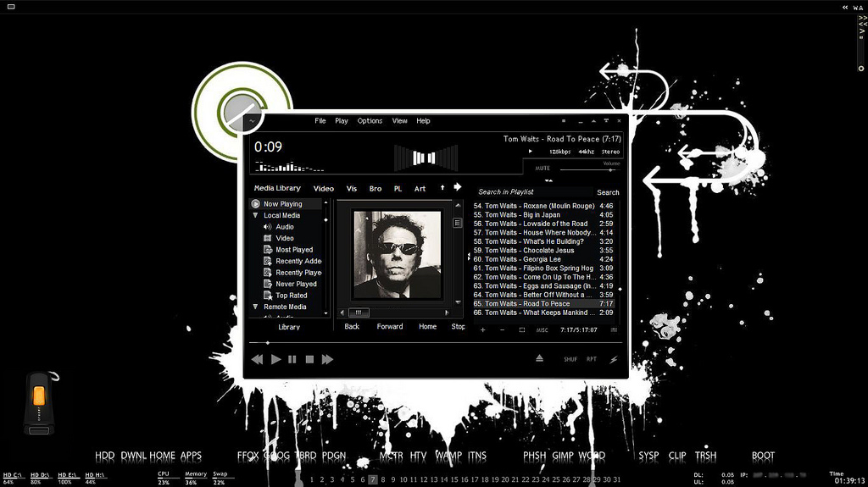Viewport: 868px width, 487px height.
Task: Select Recently Played list
Action: [x=292, y=272]
